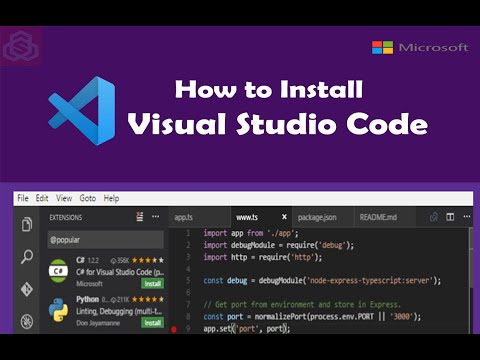
Task: Open the View menu
Action: pos(64,198)
